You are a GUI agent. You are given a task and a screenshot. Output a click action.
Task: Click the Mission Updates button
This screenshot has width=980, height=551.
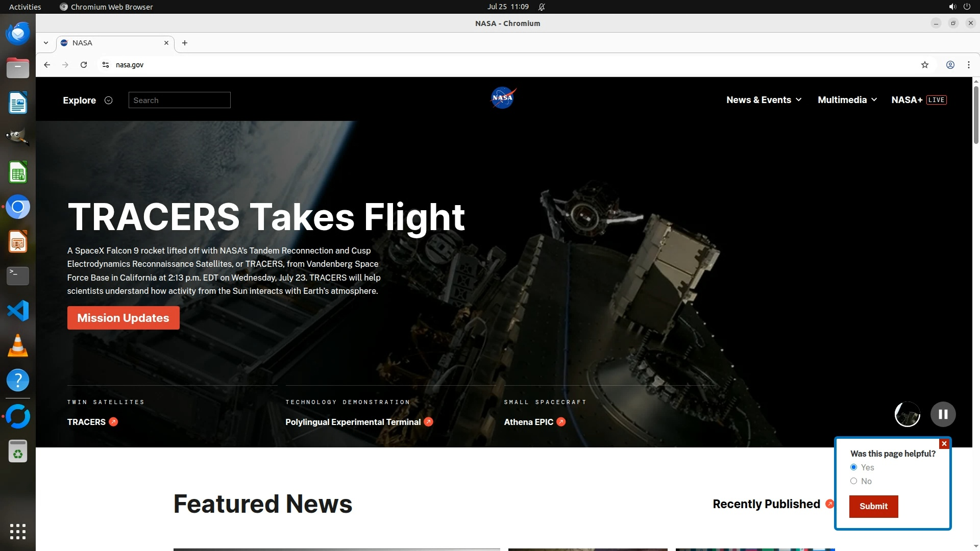(x=123, y=318)
